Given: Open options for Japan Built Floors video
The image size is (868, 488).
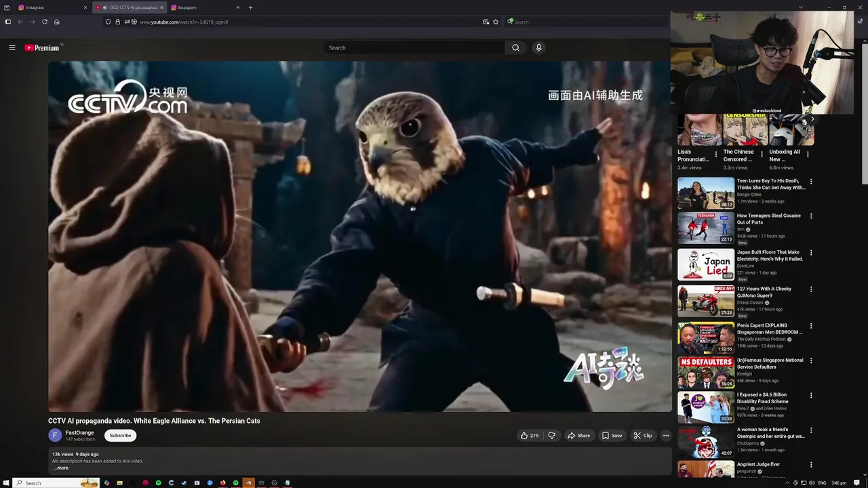Looking at the screenshot, I should coord(810,253).
